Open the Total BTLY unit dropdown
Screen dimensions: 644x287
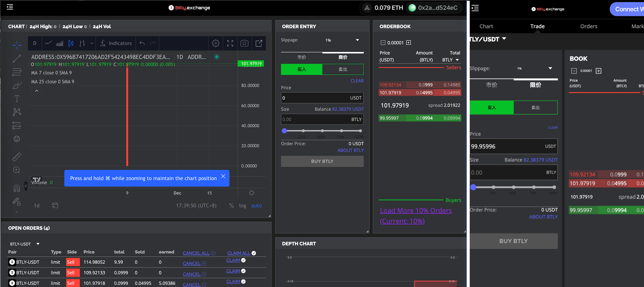(x=450, y=60)
